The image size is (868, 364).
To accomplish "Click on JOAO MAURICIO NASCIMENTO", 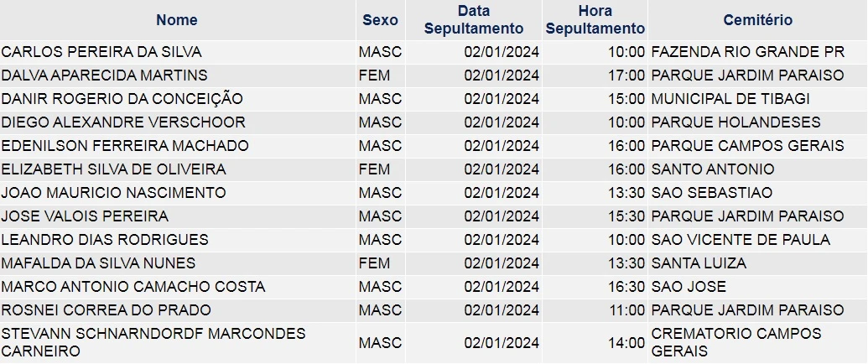I will coord(114,193).
